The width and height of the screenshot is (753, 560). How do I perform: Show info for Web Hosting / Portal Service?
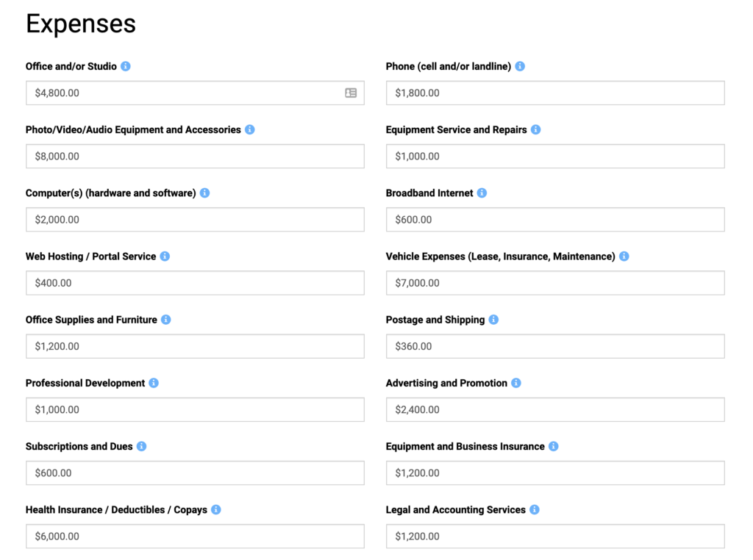[165, 256]
